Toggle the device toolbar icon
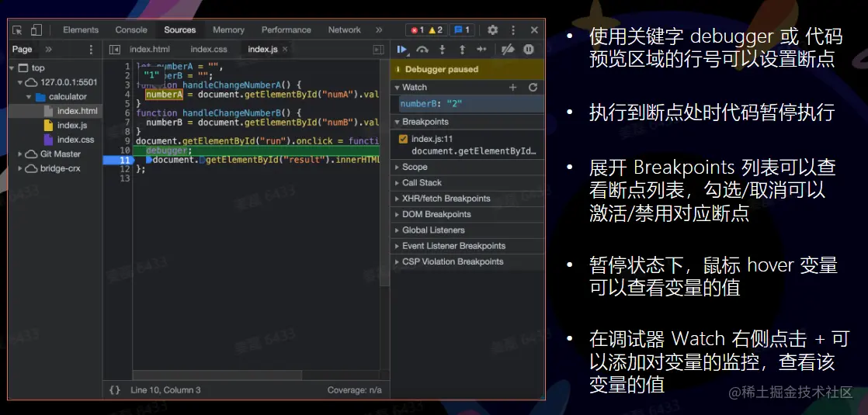 pos(36,30)
